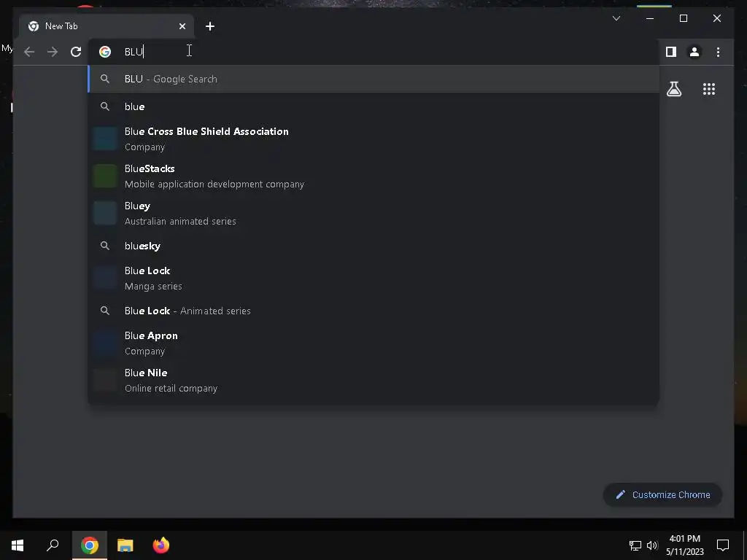Viewport: 747px width, 560px height.
Task: Open the clock showing 4:01 PM
Action: click(684, 545)
